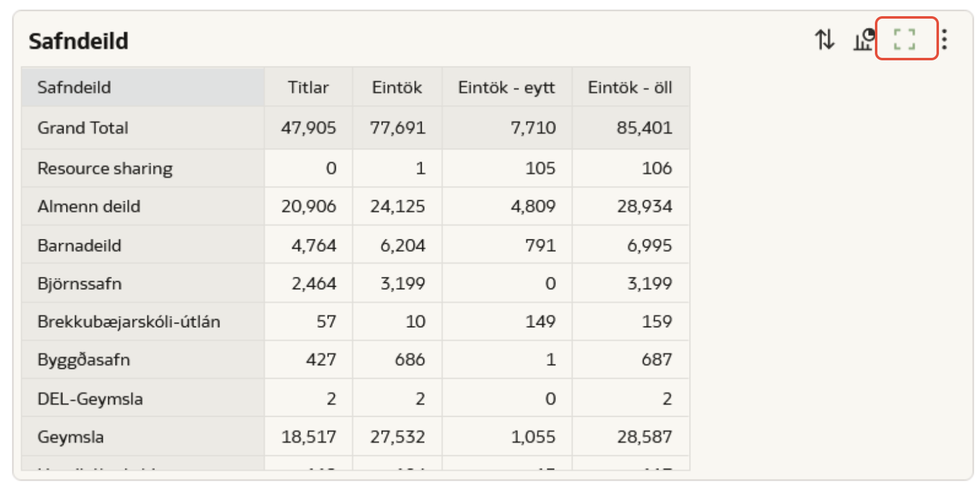Select the 'Eintök - eytt' column header

(506, 87)
